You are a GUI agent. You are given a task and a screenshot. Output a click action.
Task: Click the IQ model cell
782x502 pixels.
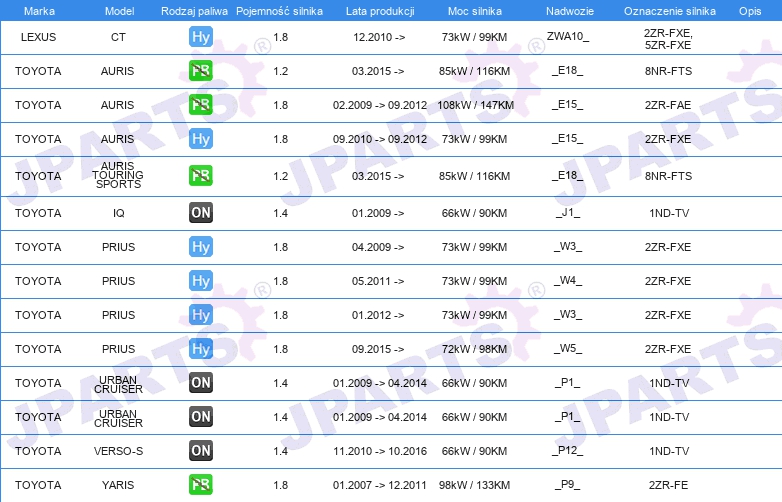pos(119,213)
